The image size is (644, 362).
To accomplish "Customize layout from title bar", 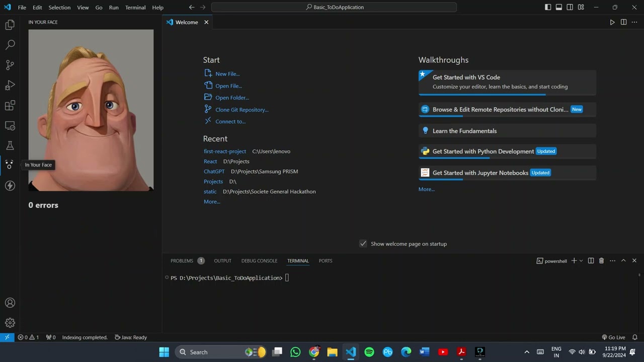I will (x=581, y=7).
